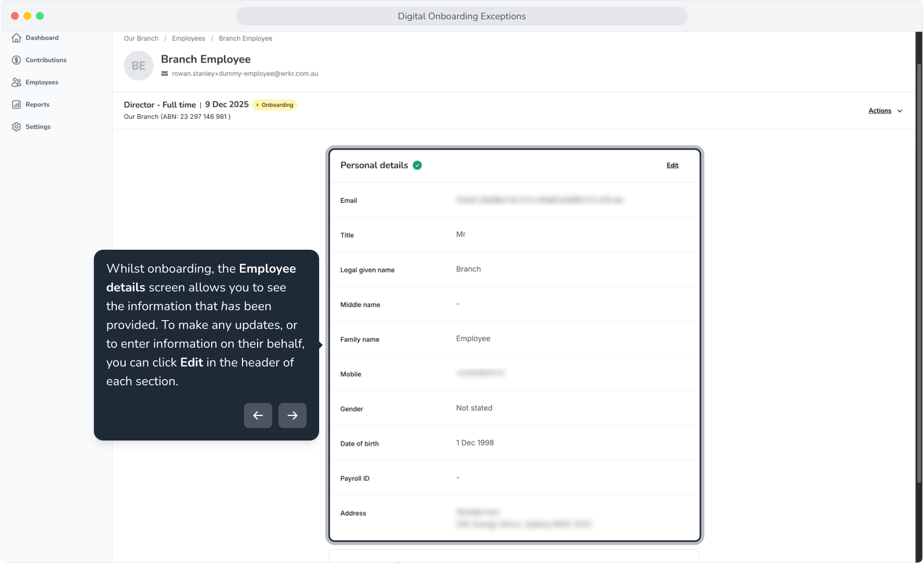The width and height of the screenshot is (924, 563).
Task: Go back to previous tour step
Action: point(258,415)
